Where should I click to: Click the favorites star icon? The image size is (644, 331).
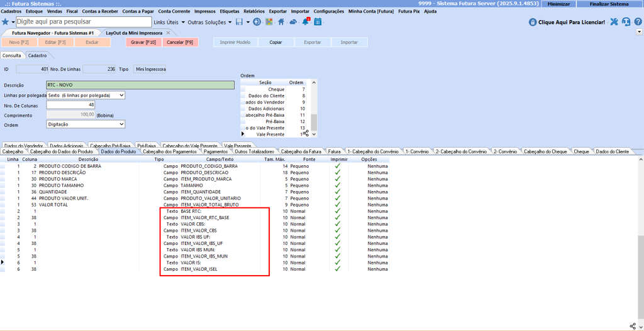[6, 22]
